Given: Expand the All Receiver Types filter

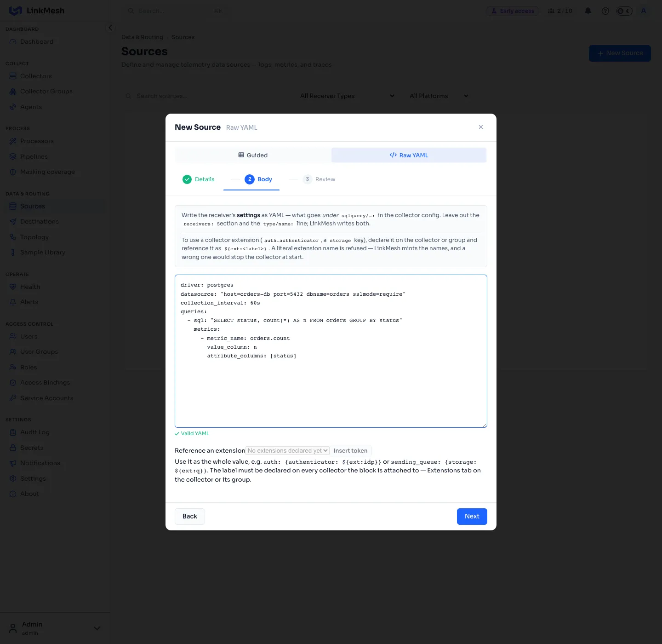Looking at the screenshot, I should click(x=347, y=96).
